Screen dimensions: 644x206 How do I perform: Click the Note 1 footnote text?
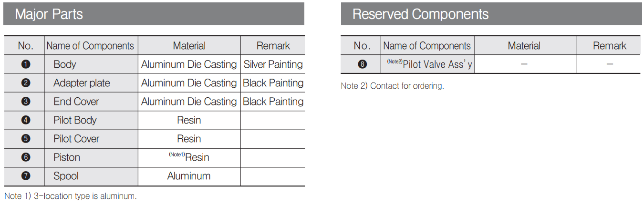(71, 196)
